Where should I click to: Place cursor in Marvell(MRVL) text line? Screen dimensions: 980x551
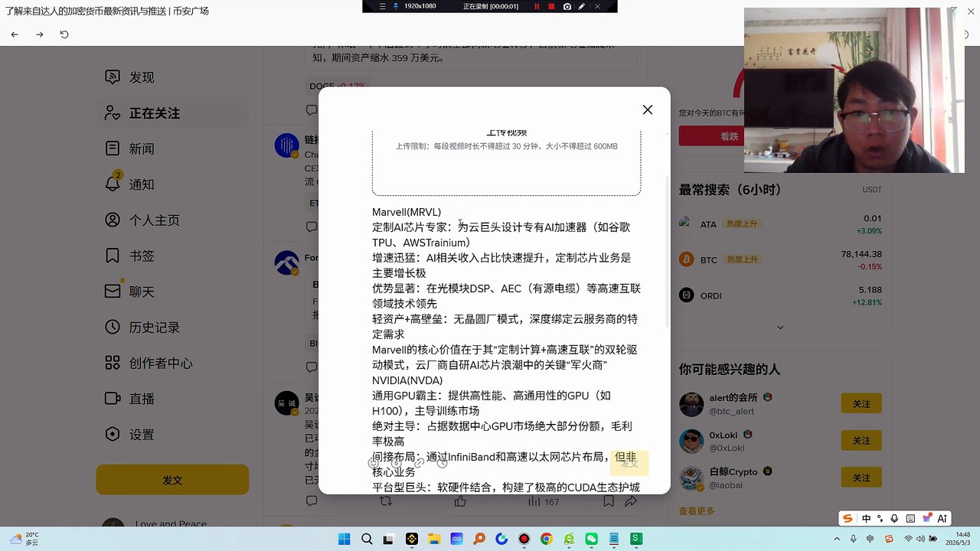[x=407, y=212]
